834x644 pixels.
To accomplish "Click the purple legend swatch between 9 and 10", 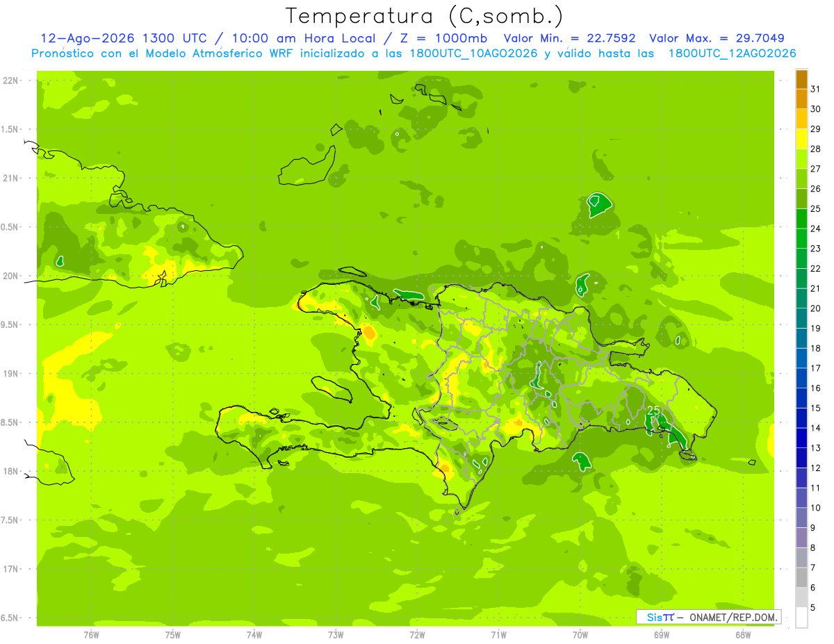I will point(801,518).
